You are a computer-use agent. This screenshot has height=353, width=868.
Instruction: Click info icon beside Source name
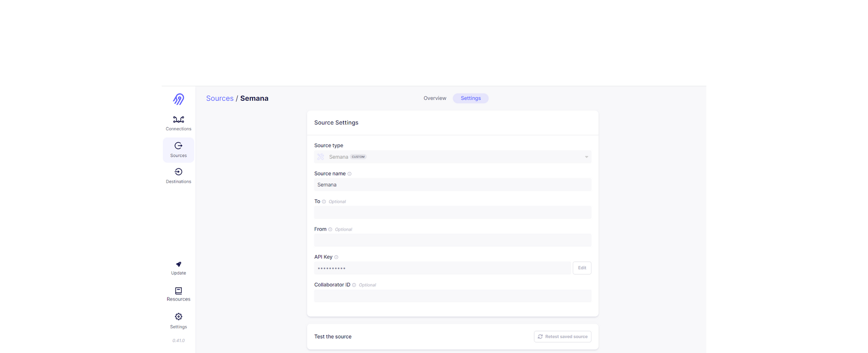(349, 174)
